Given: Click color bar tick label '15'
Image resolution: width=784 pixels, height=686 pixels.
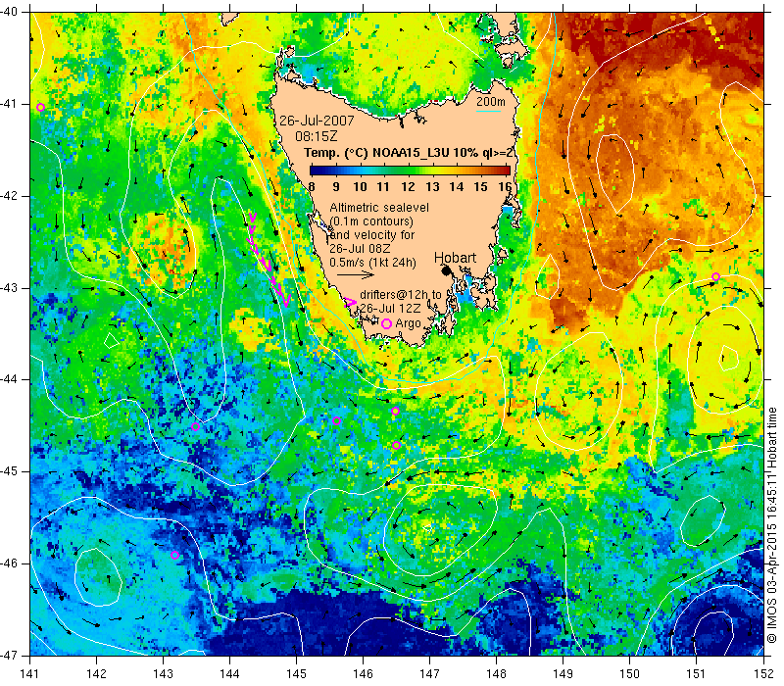Looking at the screenshot, I should click(480, 186).
